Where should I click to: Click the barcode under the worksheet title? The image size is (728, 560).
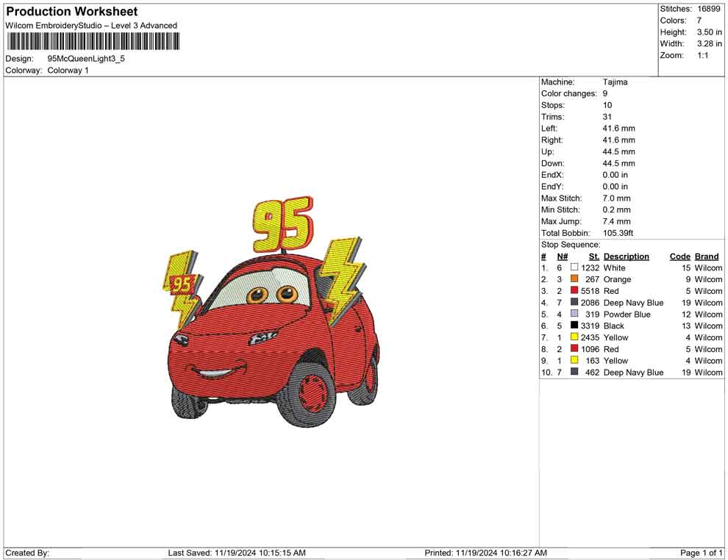point(90,41)
